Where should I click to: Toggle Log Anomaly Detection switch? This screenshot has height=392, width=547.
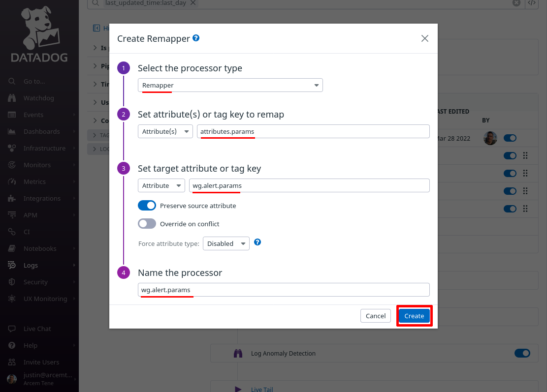[x=522, y=353]
